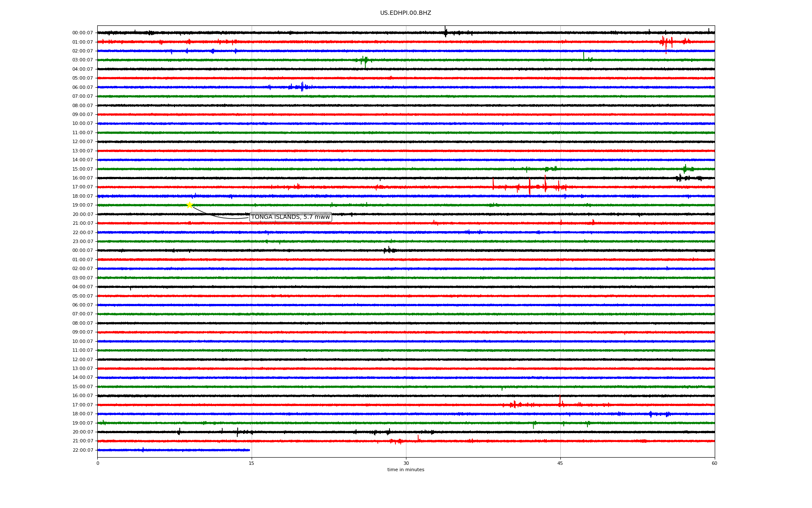Click the first 00:00:07 trace label at top
The height and width of the screenshot is (508, 812).
tap(82, 33)
